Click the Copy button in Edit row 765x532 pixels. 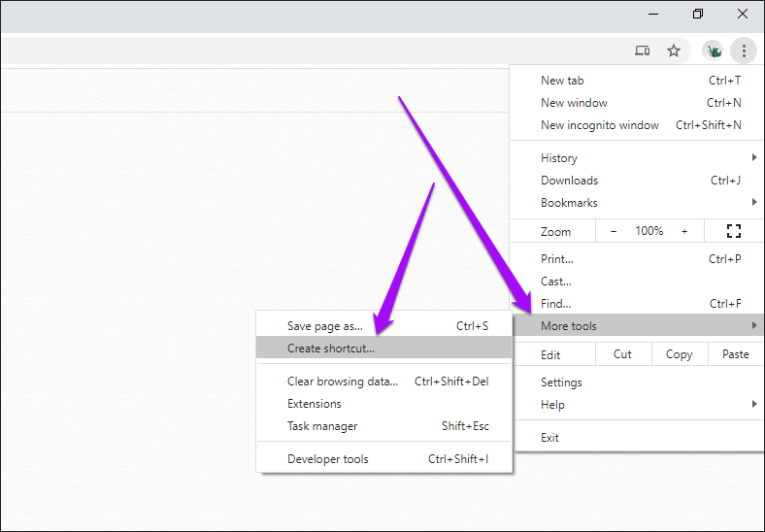(x=680, y=354)
